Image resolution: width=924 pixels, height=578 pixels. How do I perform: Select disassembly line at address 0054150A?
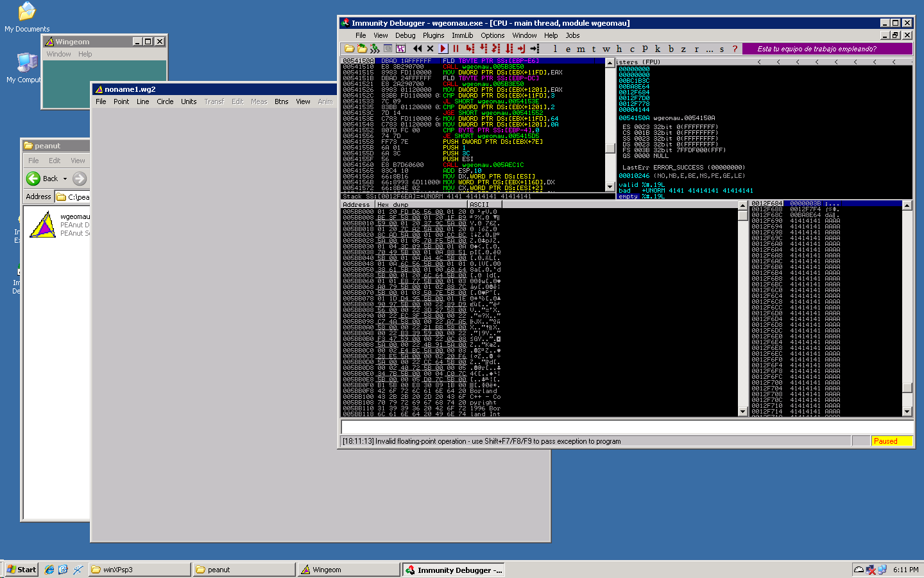(x=472, y=61)
